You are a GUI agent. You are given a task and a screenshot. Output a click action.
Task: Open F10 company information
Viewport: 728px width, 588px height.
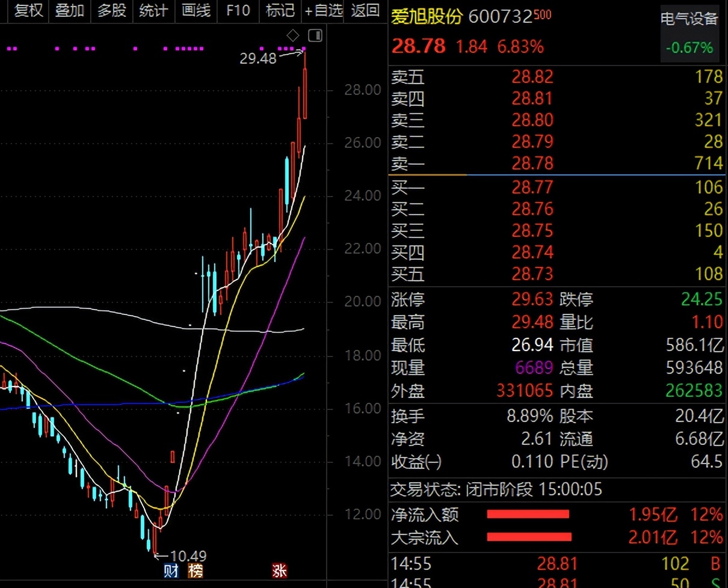pos(238,10)
